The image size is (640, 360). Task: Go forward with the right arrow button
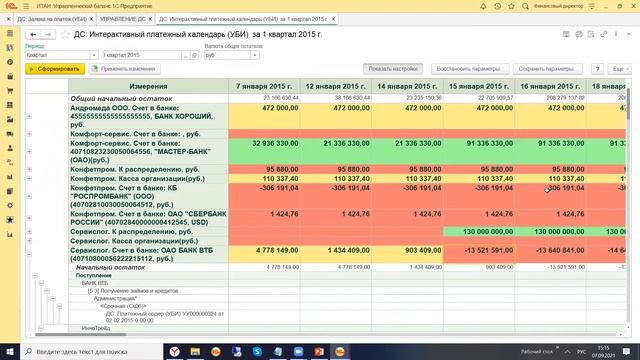pos(48,35)
